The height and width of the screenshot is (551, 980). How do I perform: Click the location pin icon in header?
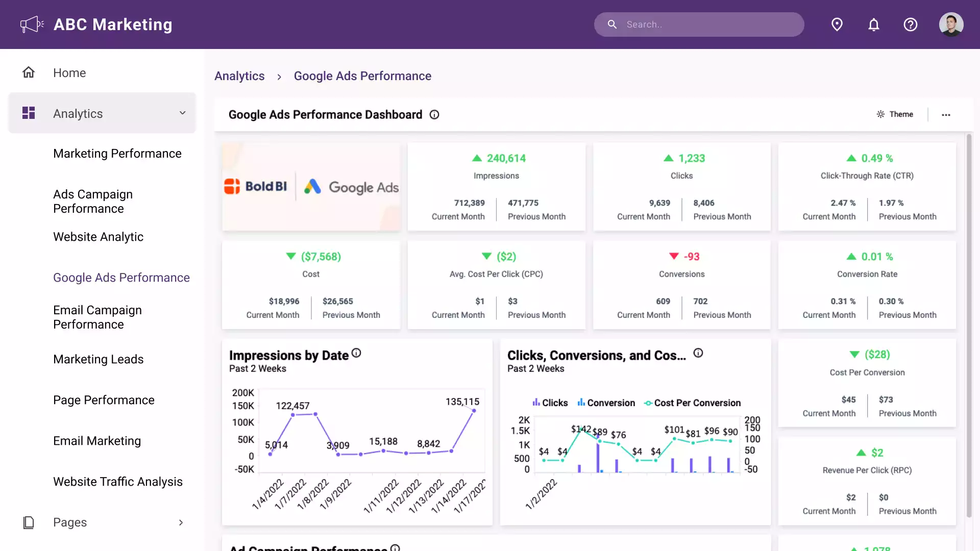click(837, 24)
